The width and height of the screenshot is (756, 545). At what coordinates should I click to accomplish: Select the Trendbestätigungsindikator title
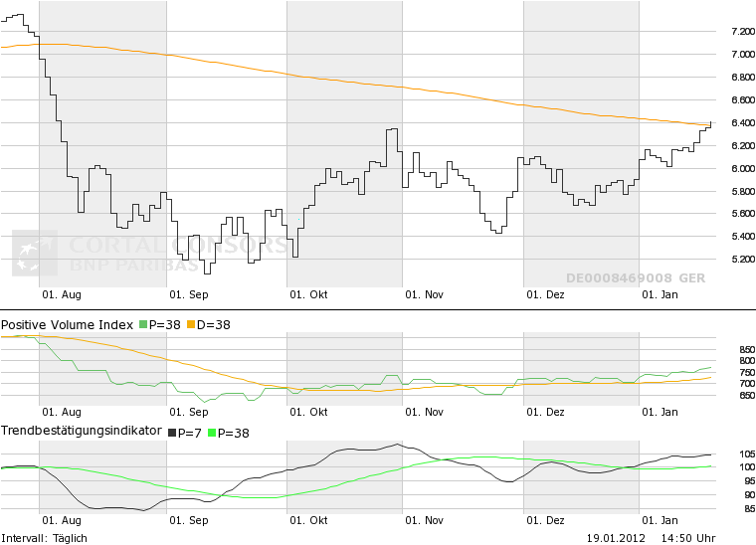click(x=82, y=431)
